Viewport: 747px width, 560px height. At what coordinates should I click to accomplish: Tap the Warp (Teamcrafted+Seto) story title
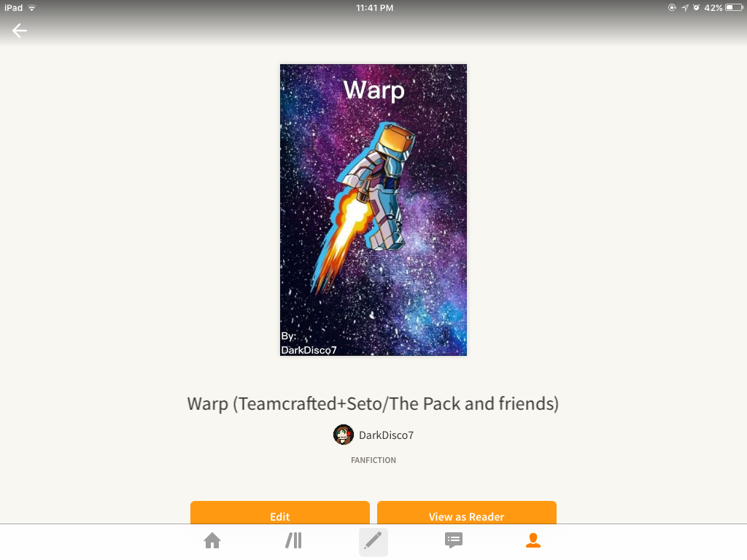(x=373, y=404)
